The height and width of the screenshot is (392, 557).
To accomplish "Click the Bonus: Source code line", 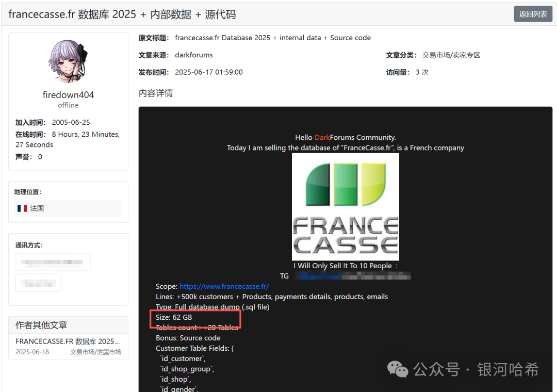I will pyautogui.click(x=188, y=338).
